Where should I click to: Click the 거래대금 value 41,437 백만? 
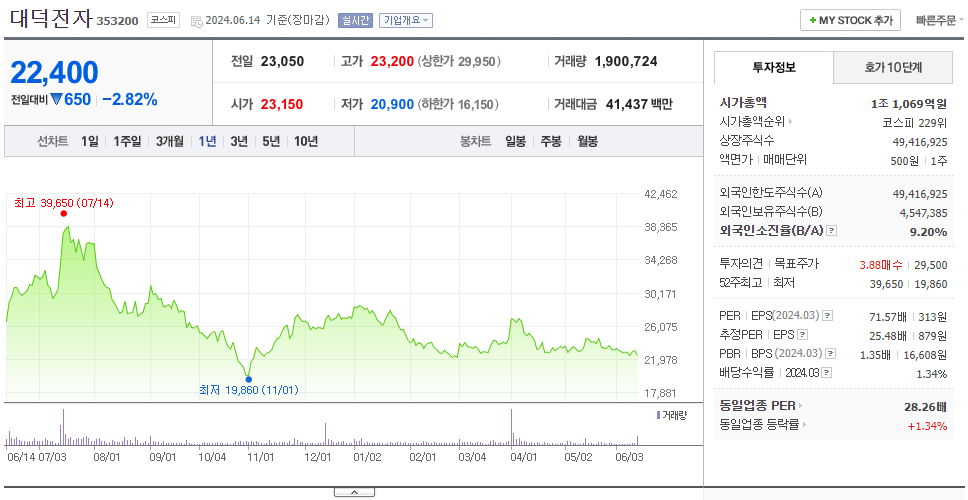(x=639, y=104)
